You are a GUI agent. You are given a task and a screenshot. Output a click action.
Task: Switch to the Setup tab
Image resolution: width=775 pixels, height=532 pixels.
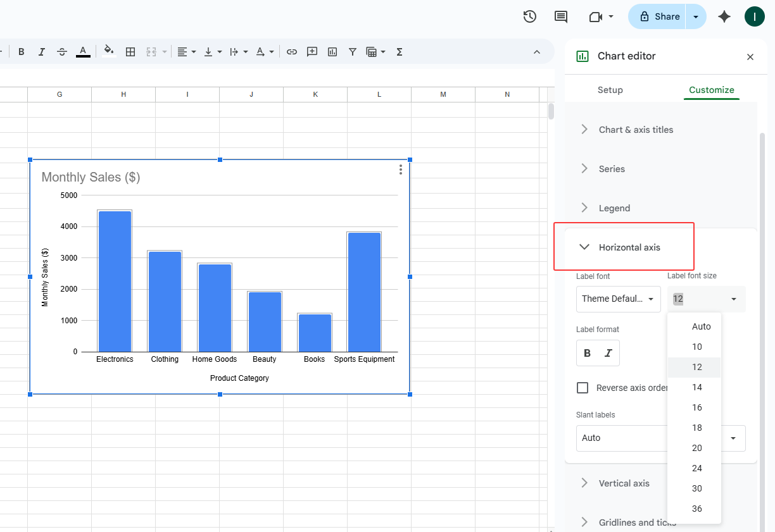point(610,90)
